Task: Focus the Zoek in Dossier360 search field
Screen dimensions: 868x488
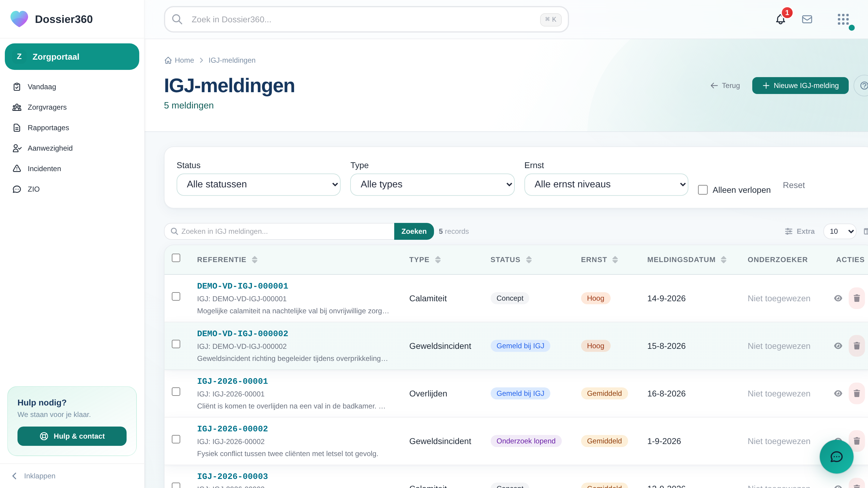Action: [366, 20]
